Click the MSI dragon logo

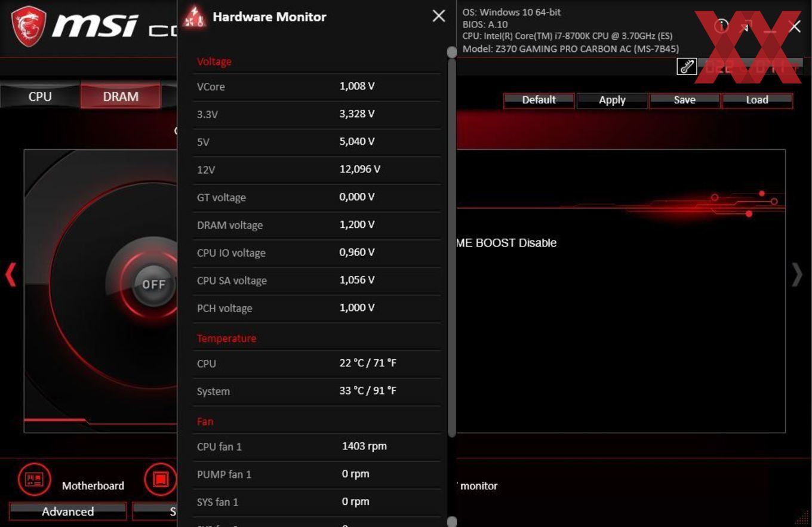pyautogui.click(x=28, y=27)
